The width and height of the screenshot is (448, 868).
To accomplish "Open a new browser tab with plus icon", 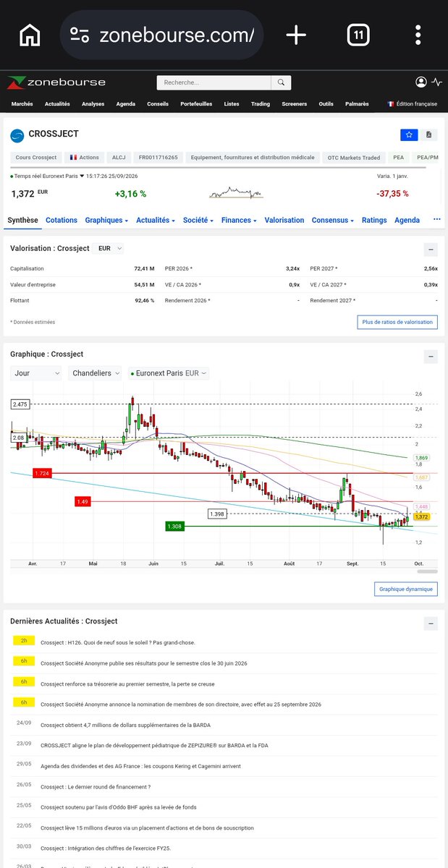I will tap(296, 34).
